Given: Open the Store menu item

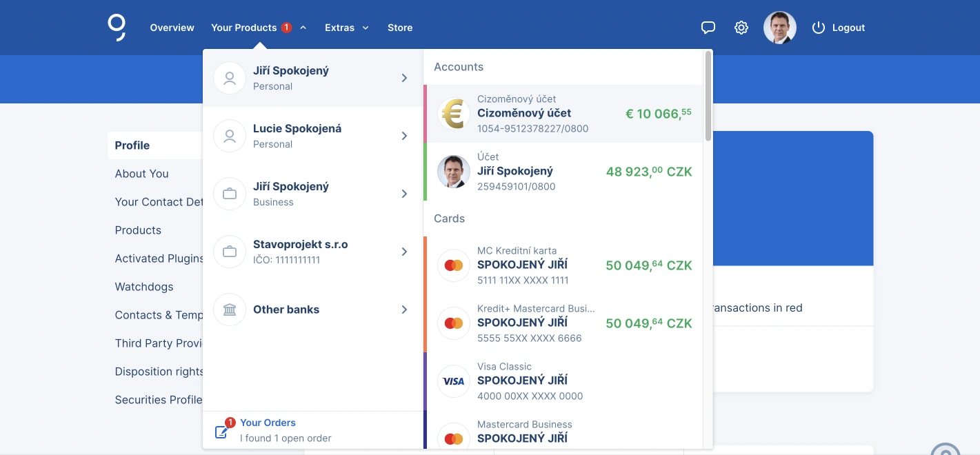Looking at the screenshot, I should (400, 28).
